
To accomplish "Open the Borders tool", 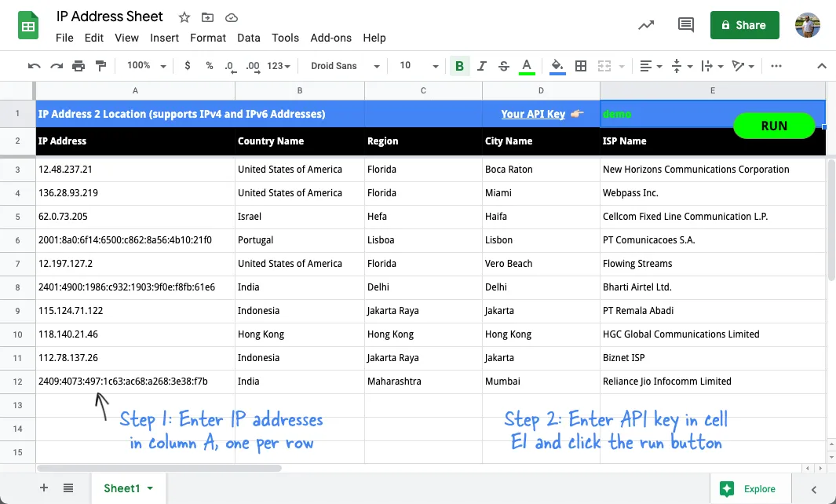I will (x=580, y=66).
